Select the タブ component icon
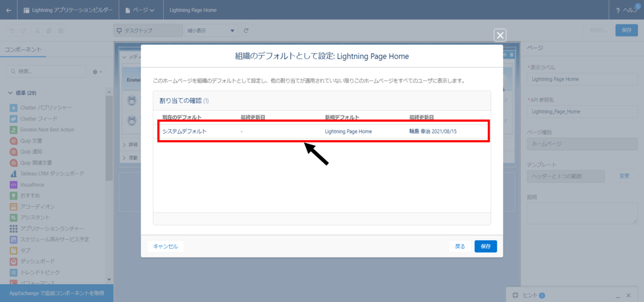Screen dimensions: 644x302 [13, 251]
